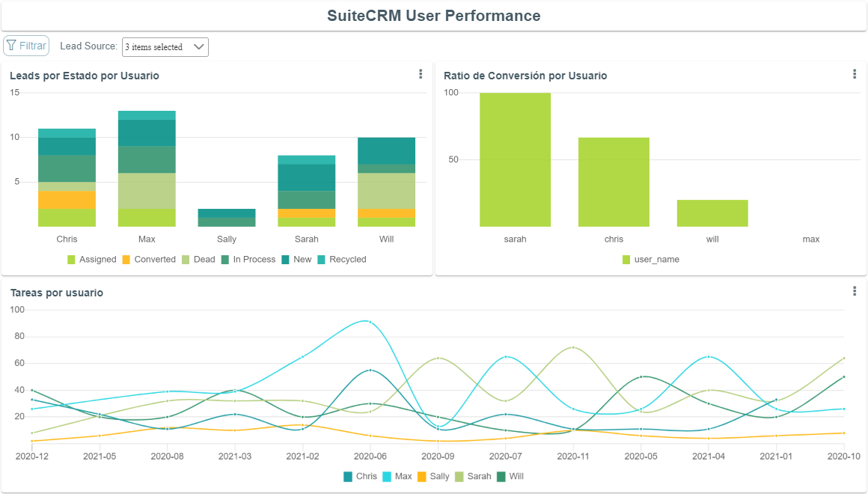Viewport: 868px width, 494px height.
Task: Click the Lead Source dropdown arrow
Action: tap(199, 46)
